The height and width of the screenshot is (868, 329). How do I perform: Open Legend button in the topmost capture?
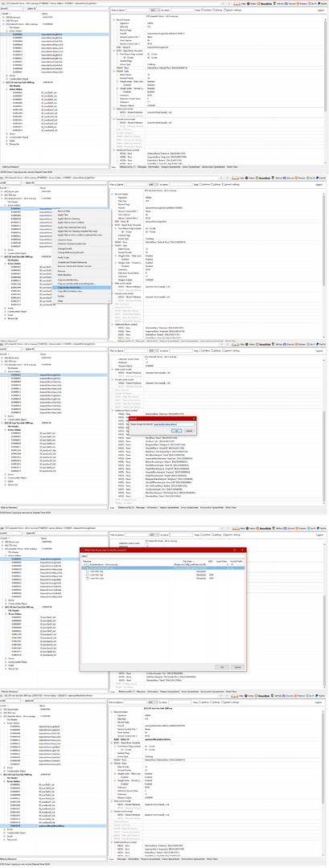click(x=321, y=10)
